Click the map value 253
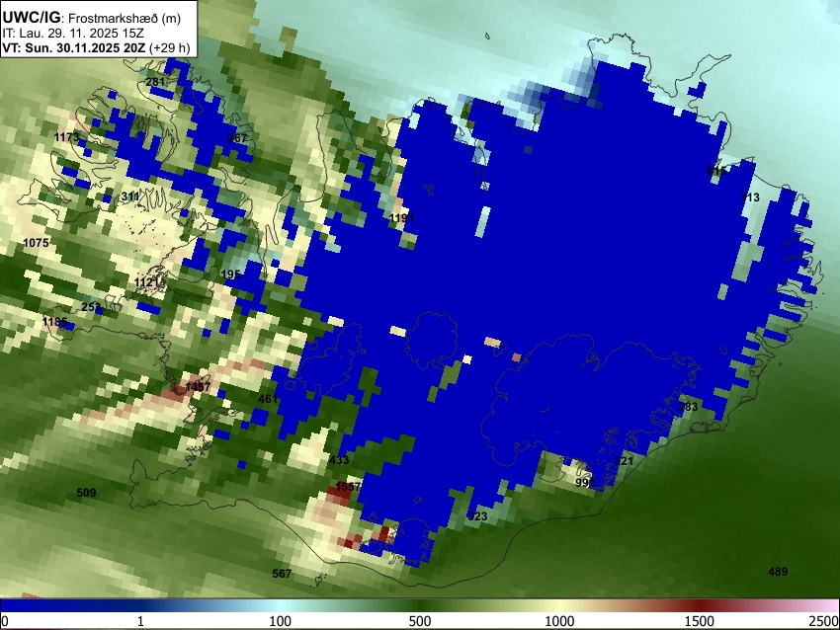Screen dimensions: 840x630 click(x=92, y=307)
